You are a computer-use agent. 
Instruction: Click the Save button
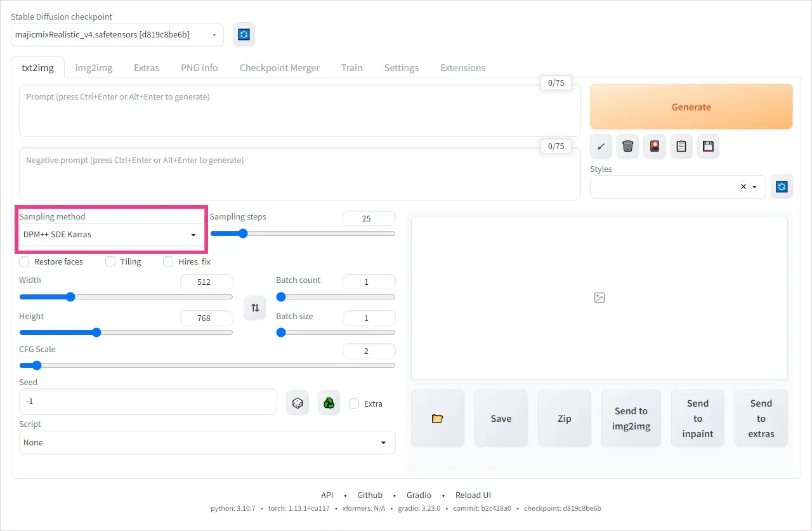tap(501, 419)
